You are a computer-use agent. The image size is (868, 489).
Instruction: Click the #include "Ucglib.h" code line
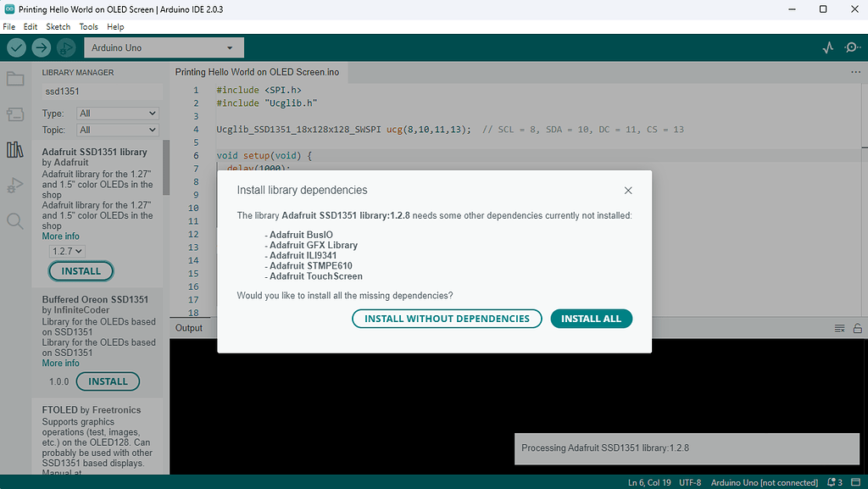pos(267,103)
